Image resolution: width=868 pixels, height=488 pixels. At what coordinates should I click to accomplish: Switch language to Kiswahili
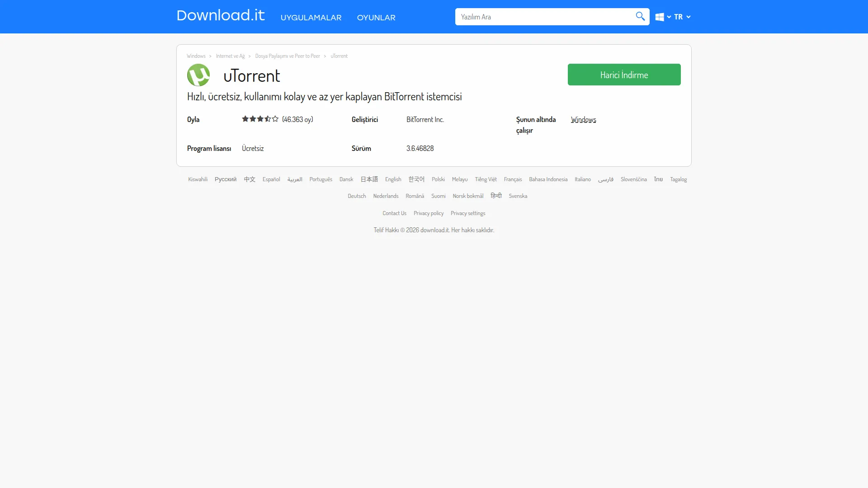point(198,179)
